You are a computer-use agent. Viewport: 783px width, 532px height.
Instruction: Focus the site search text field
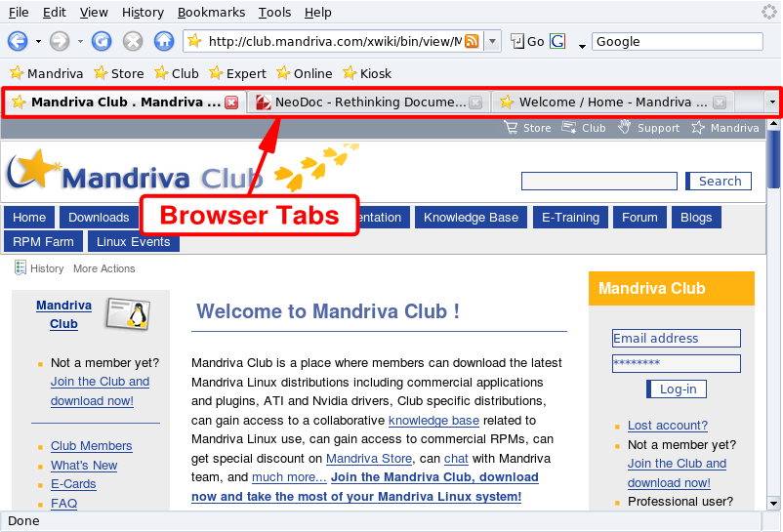[x=599, y=182]
